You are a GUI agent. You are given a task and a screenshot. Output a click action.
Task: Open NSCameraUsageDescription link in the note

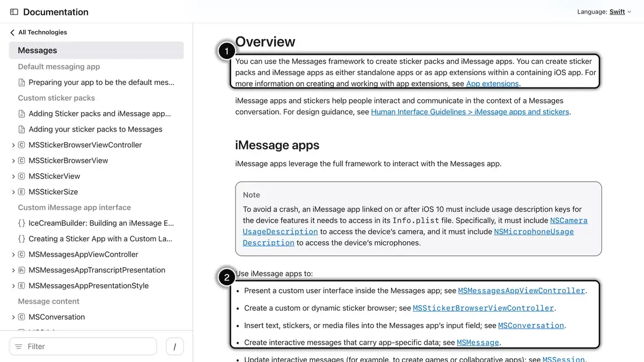point(569,220)
